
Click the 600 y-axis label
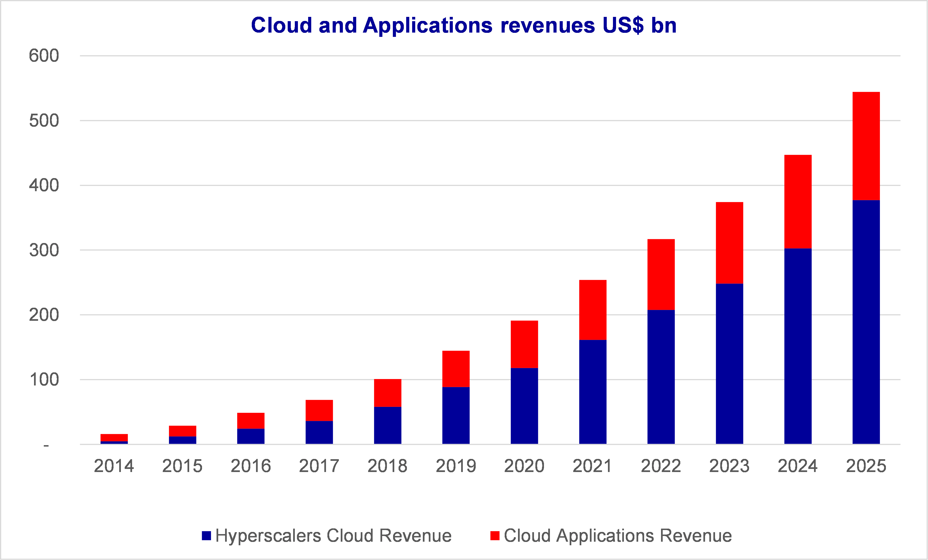click(x=44, y=56)
